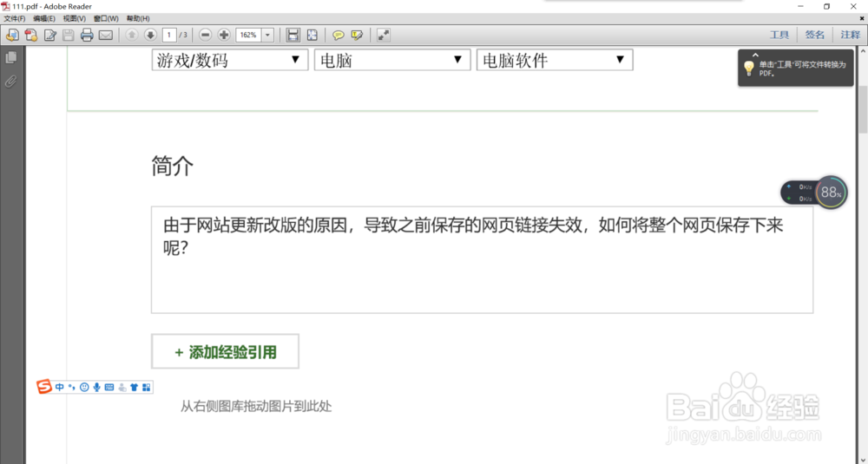868x464 pixels.
Task: Click the 88% memory accelerator ball
Action: [x=831, y=193]
